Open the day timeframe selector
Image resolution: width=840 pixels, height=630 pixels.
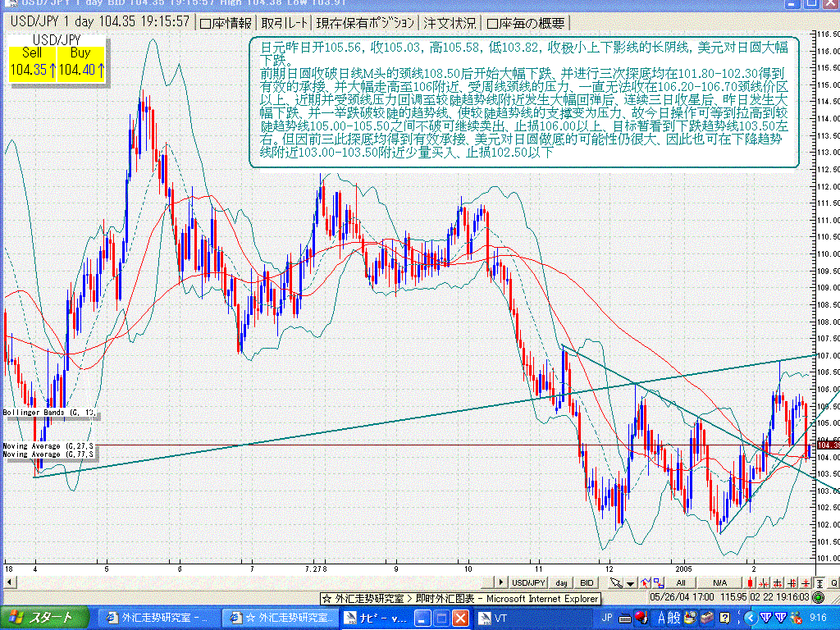click(x=561, y=583)
